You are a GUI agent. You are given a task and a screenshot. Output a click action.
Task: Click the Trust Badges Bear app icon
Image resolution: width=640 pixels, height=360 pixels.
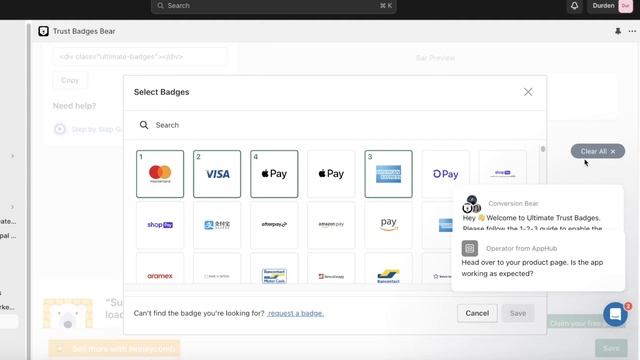pos(43,31)
